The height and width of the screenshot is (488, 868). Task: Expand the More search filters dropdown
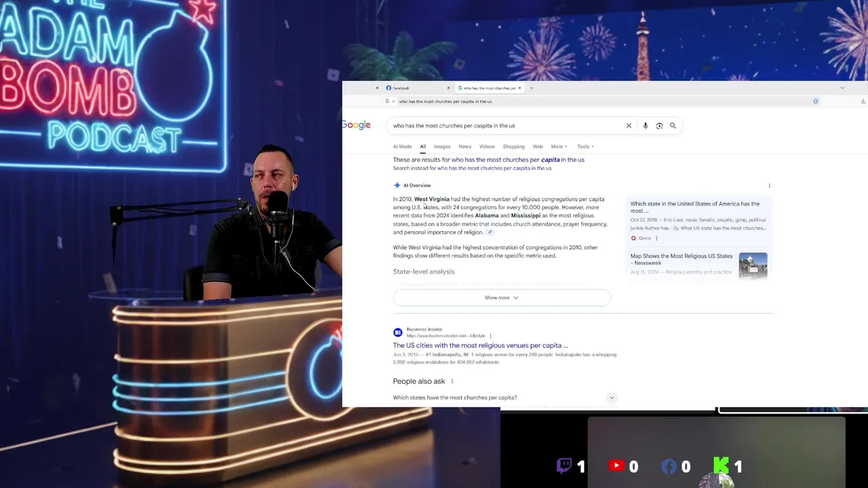click(559, 146)
